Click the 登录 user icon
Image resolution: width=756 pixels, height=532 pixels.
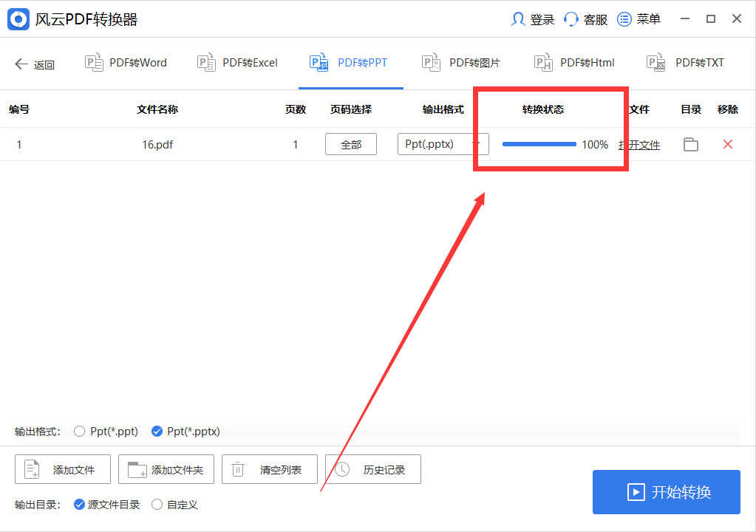pos(518,19)
